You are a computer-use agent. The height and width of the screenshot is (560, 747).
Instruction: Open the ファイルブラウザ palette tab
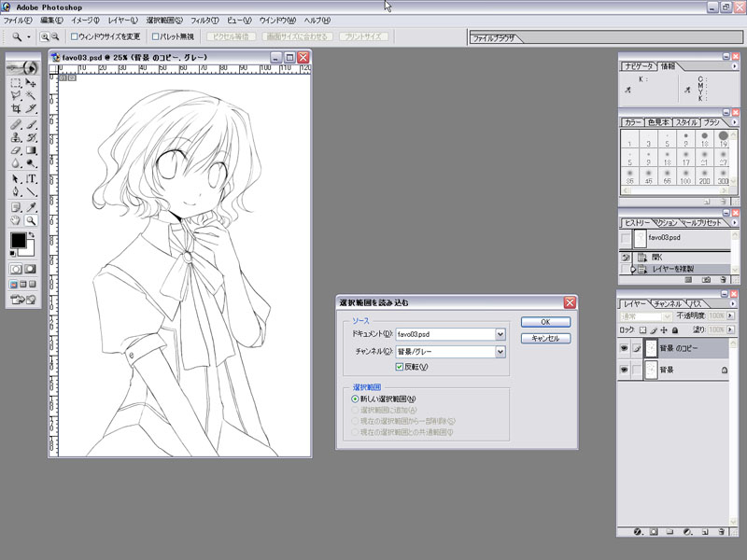click(494, 38)
